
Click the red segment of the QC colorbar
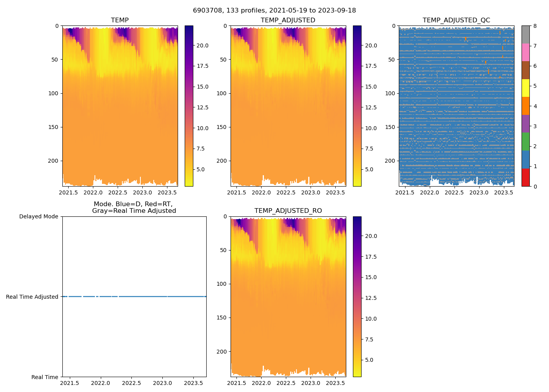tap(525, 178)
